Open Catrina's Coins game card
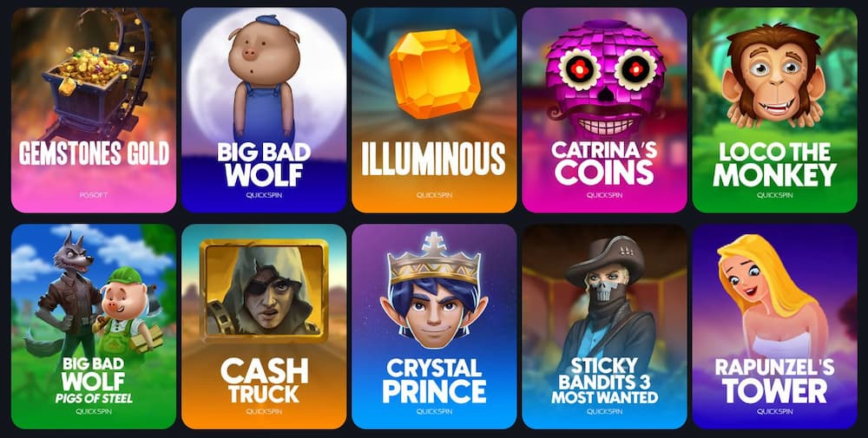 pos(604,110)
